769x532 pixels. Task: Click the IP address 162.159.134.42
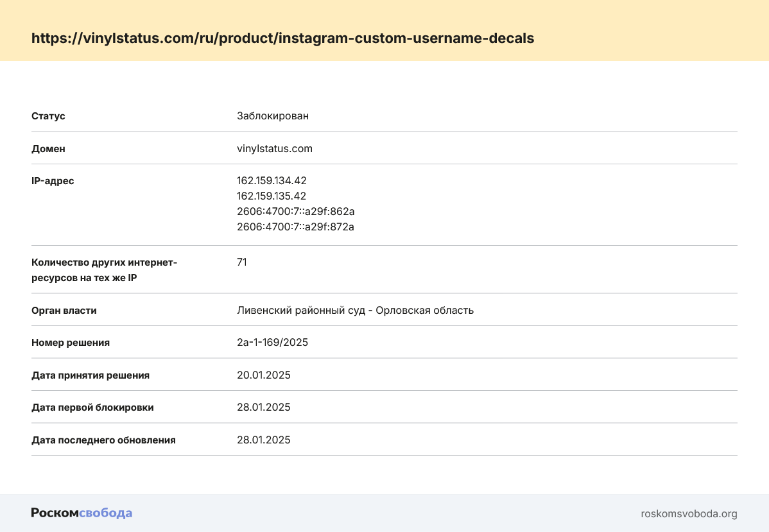pos(272,180)
